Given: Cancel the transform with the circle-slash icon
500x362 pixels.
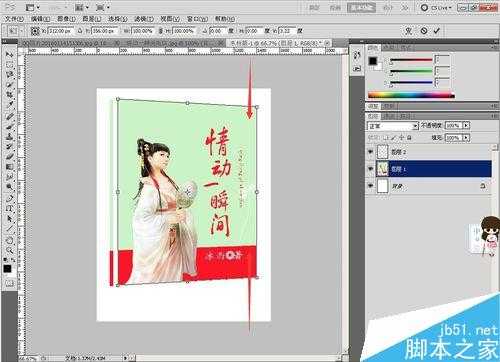Looking at the screenshot, I should coord(424,31).
